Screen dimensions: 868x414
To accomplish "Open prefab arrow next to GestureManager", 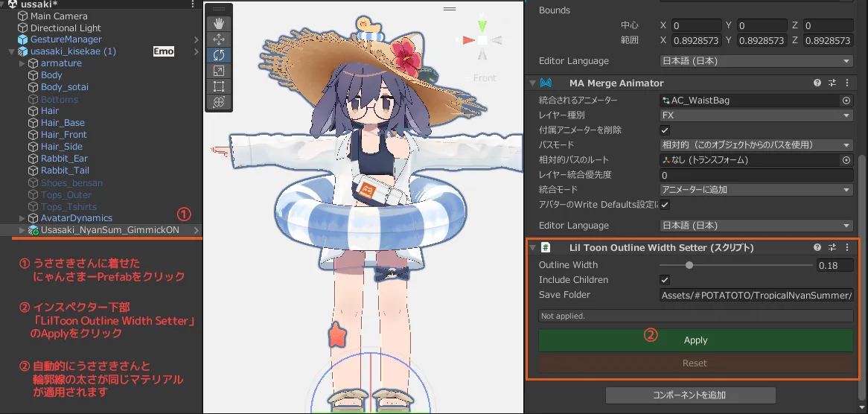I will [x=196, y=39].
